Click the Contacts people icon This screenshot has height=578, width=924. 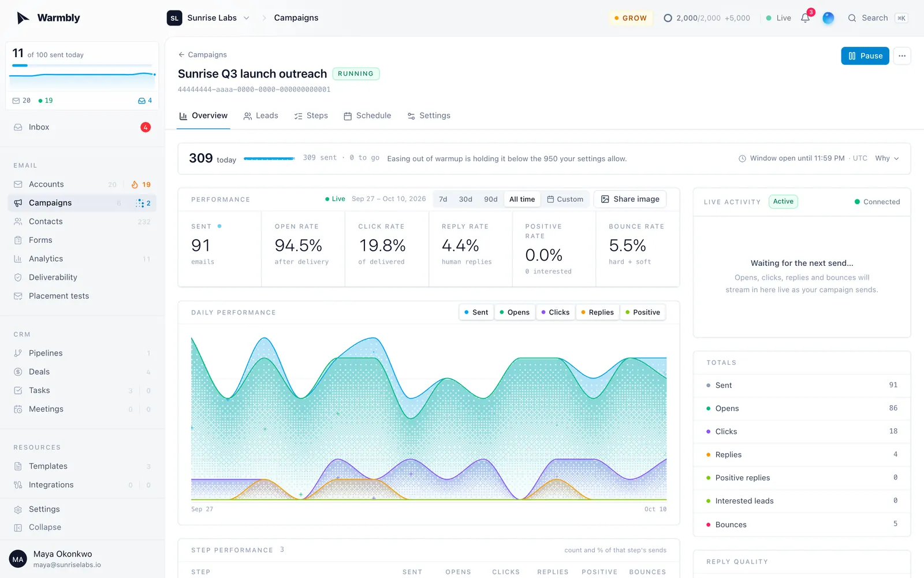coord(18,221)
